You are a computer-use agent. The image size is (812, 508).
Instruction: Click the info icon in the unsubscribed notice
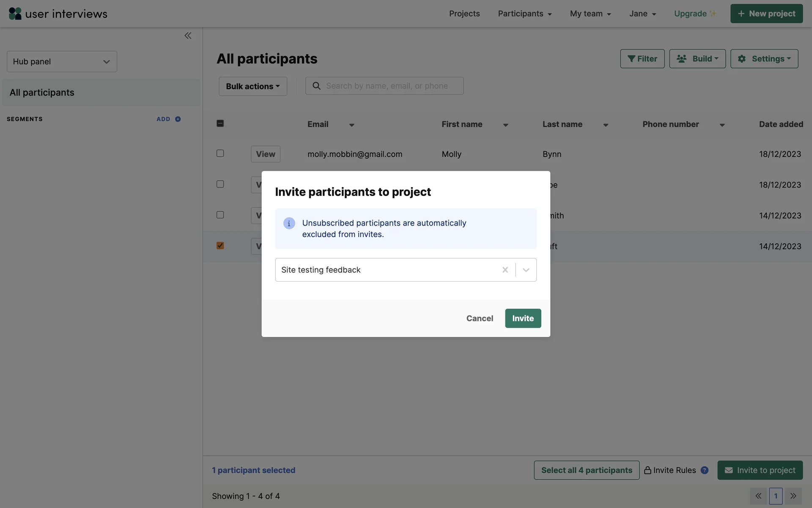289,224
